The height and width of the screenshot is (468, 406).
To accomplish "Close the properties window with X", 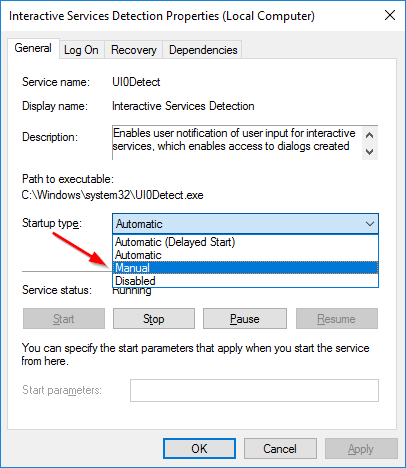I will coord(390,15).
